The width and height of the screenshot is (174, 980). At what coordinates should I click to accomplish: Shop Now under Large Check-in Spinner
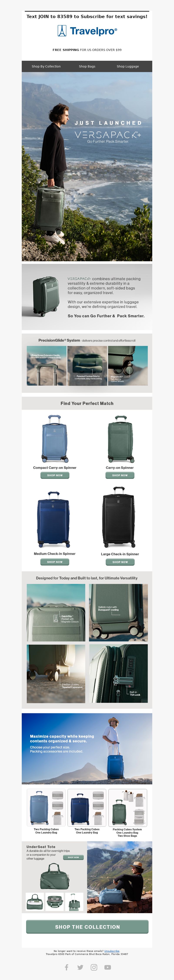click(120, 562)
